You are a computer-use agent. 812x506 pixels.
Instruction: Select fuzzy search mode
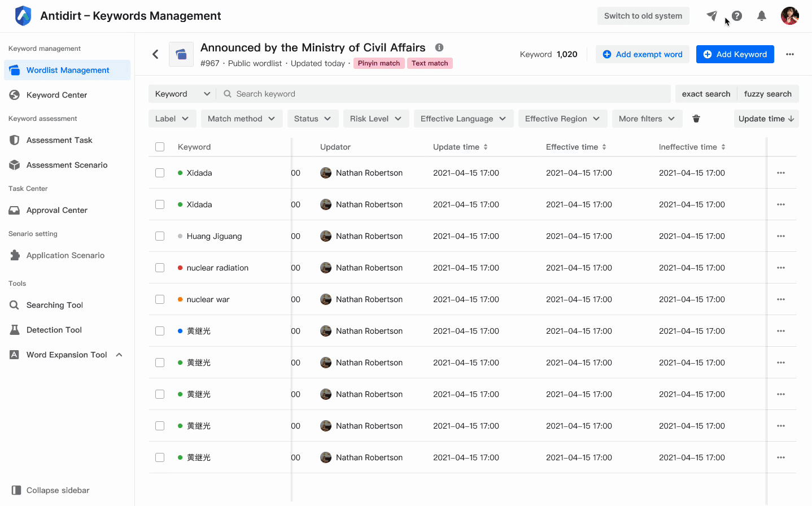pos(768,94)
